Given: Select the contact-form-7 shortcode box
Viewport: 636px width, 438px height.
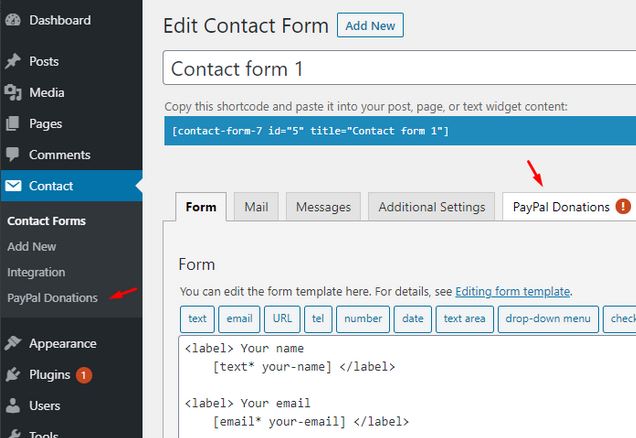Looking at the screenshot, I should [400, 131].
